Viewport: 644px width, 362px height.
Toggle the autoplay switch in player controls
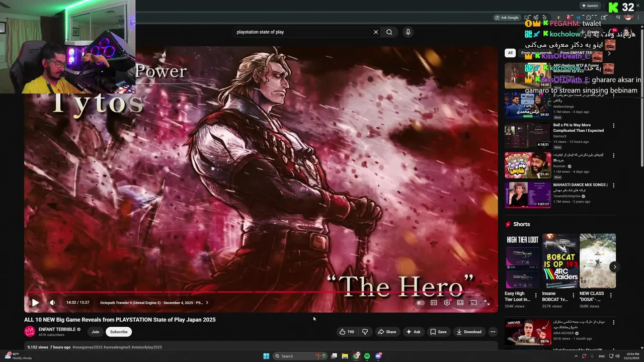(421, 303)
